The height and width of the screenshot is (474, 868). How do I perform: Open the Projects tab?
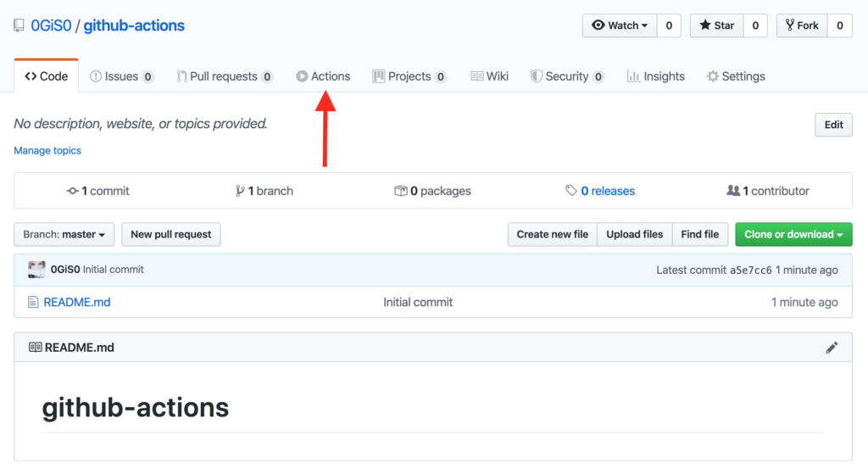[409, 76]
